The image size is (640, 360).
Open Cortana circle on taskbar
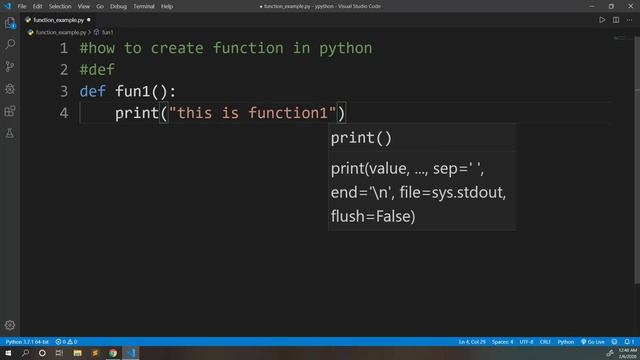tap(42, 353)
